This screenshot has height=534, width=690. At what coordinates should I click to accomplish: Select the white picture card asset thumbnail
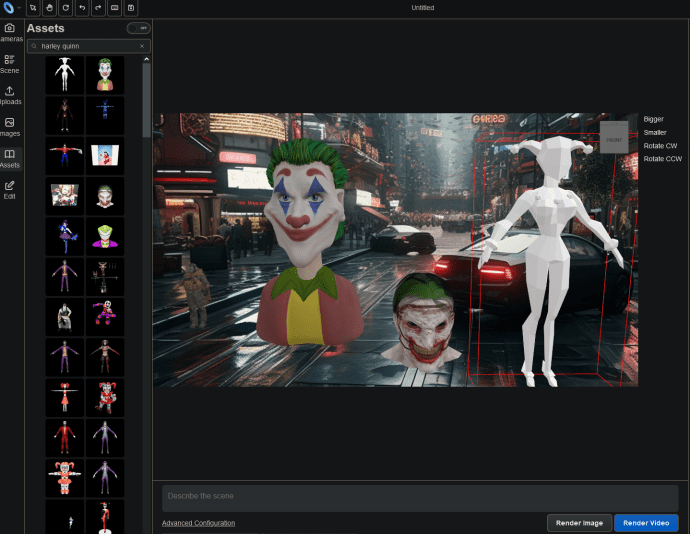click(105, 155)
